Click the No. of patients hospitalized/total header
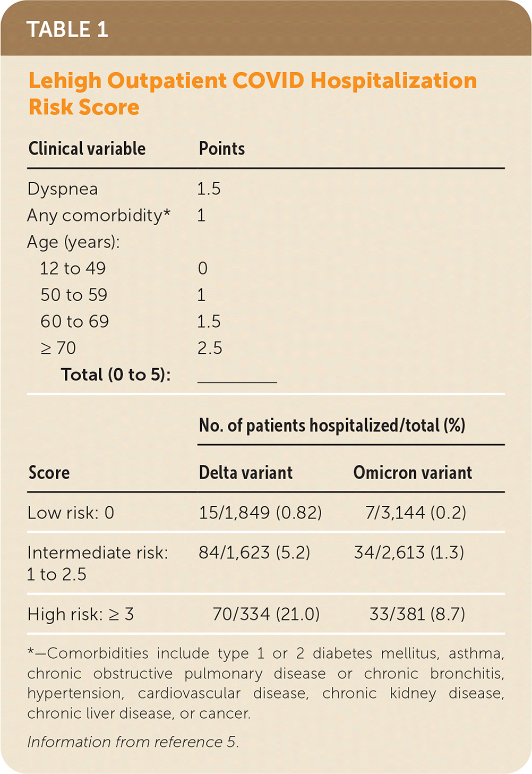532x774 pixels. (x=332, y=426)
